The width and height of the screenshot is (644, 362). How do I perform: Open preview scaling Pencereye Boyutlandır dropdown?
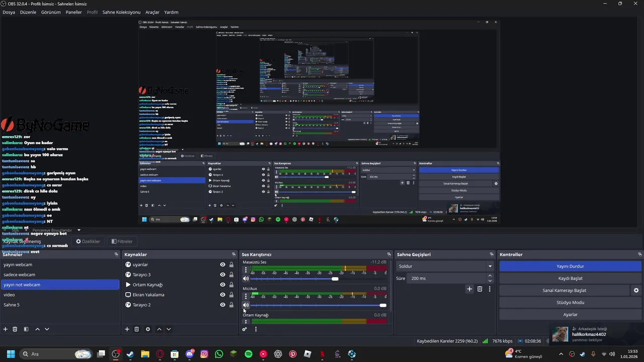click(x=56, y=230)
